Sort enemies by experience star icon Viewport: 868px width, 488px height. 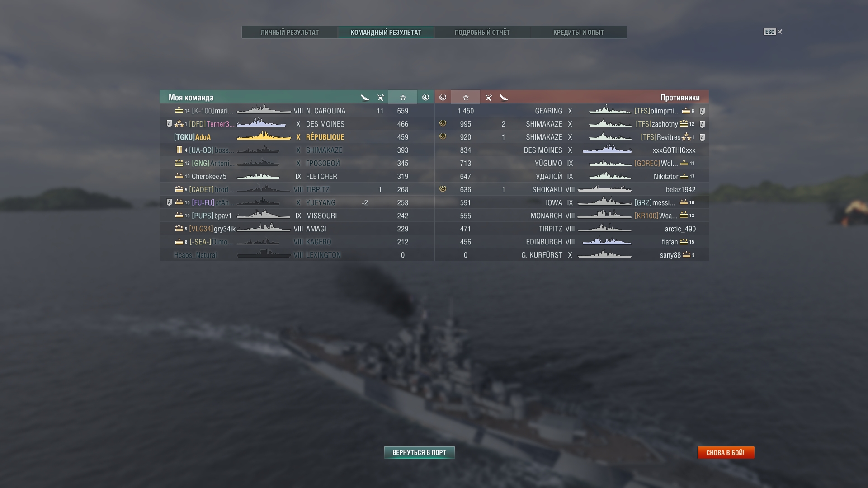(466, 97)
